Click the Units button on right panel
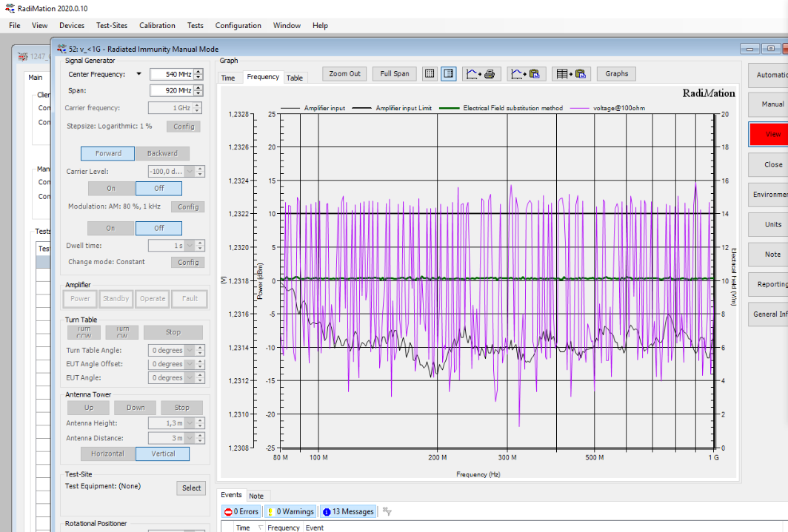This screenshot has width=788, height=532. click(769, 224)
